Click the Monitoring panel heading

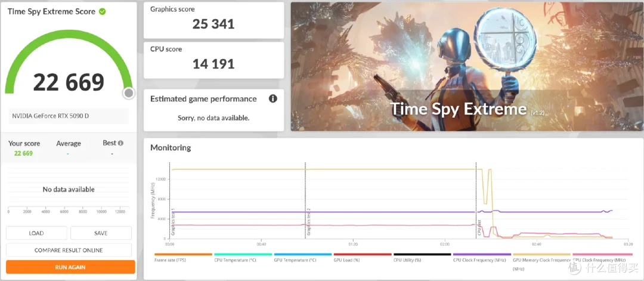click(x=171, y=147)
